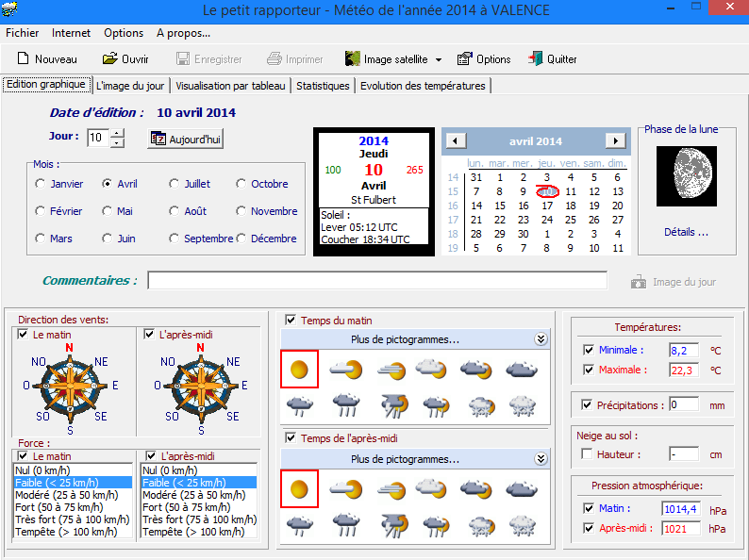Open the Image satellite tool

386,59
